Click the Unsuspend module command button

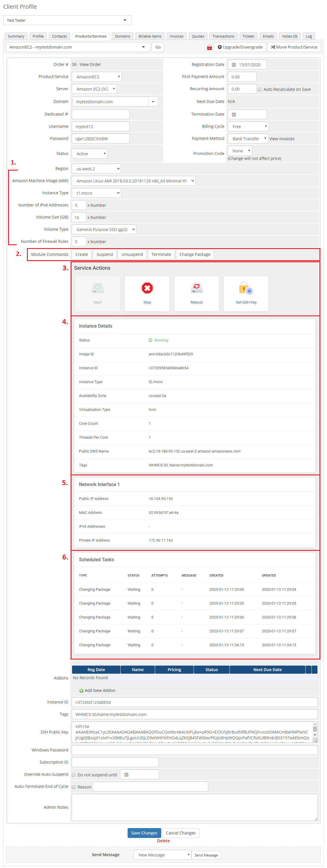click(x=132, y=254)
